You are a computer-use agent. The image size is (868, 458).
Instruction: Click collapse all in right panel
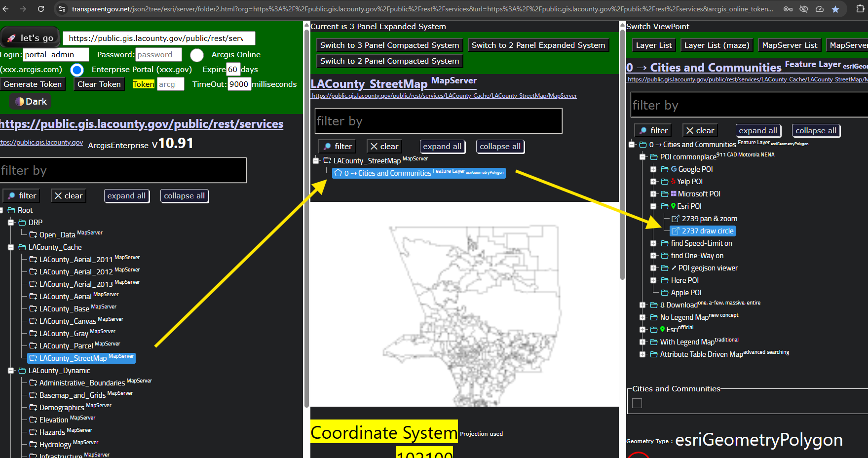(x=816, y=131)
